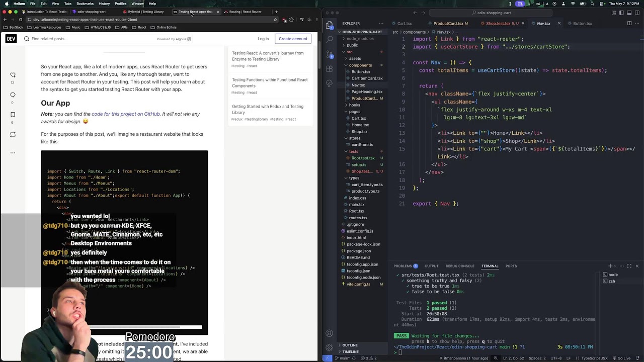
Task: Open the Manage gear in VS Code
Action: click(330, 347)
